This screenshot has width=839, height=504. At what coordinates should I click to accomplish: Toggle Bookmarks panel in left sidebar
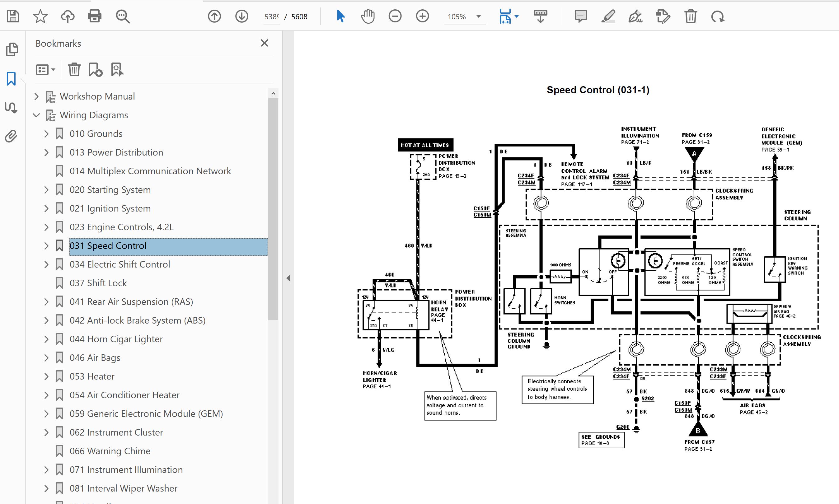point(11,78)
